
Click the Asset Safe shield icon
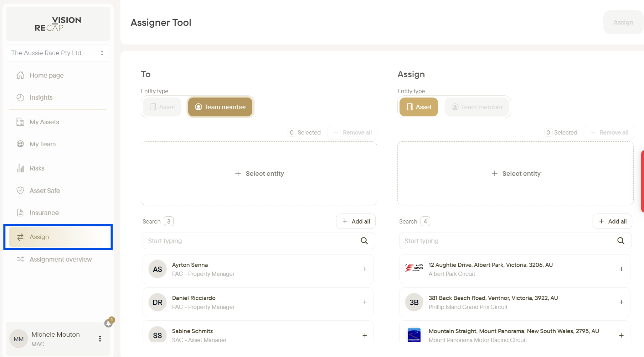[20, 190]
